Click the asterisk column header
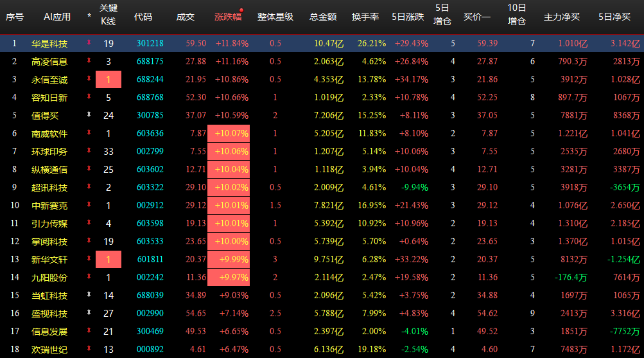This screenshot has height=358, width=644. tap(89, 17)
